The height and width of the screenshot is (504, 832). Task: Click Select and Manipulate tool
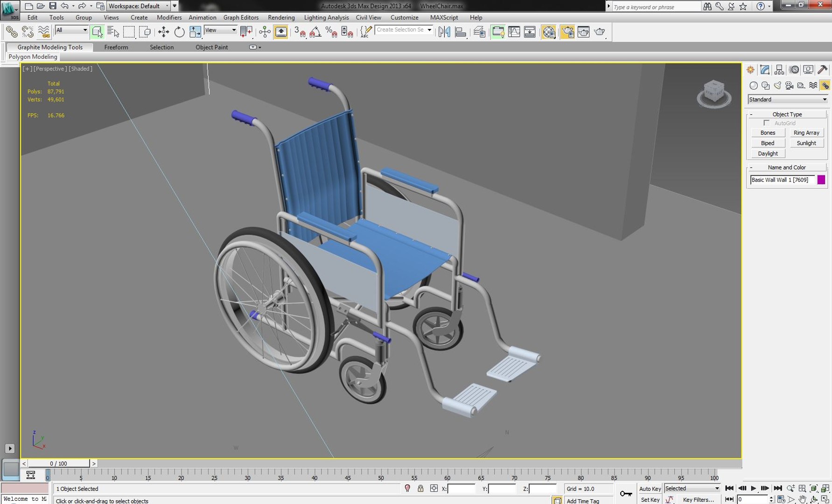pos(265,32)
